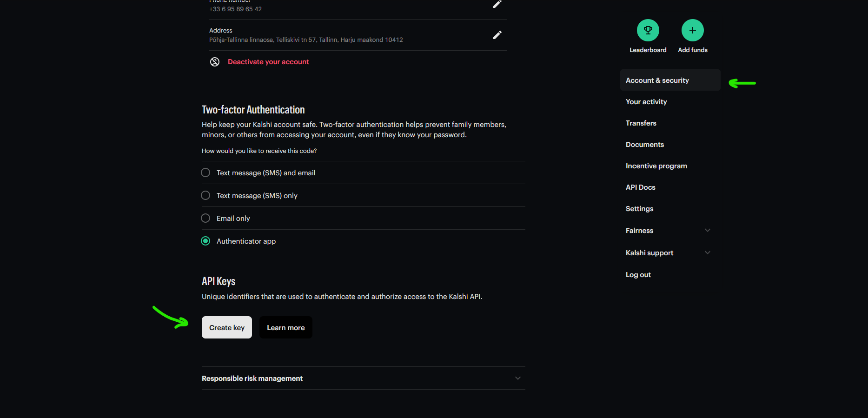Open the Documents sidebar item
The image size is (868, 418).
click(644, 145)
